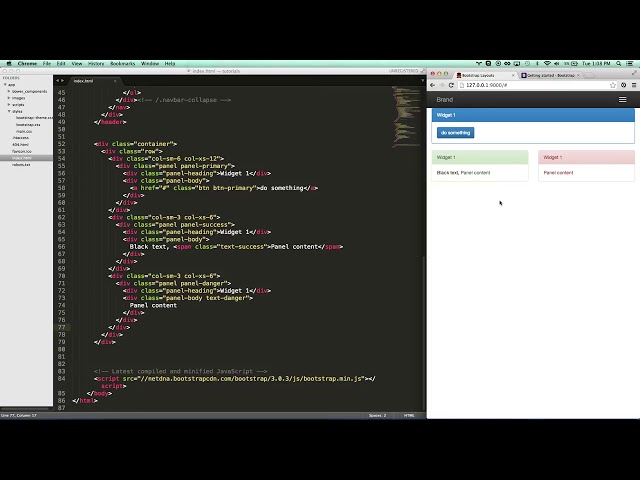Open the Chrome hamburger menu

click(x=634, y=85)
